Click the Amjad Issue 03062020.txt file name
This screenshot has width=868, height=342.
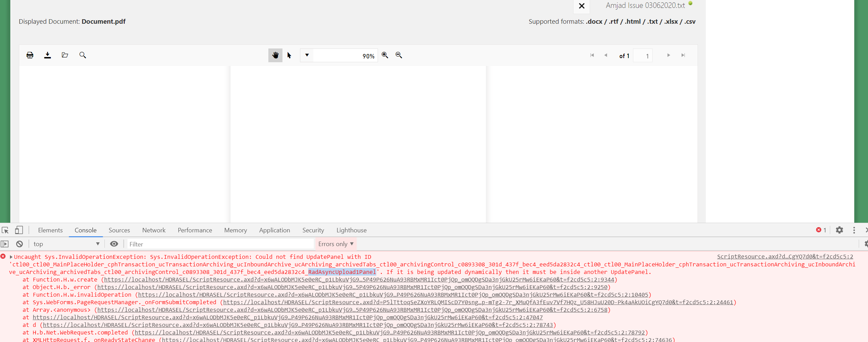(x=645, y=5)
